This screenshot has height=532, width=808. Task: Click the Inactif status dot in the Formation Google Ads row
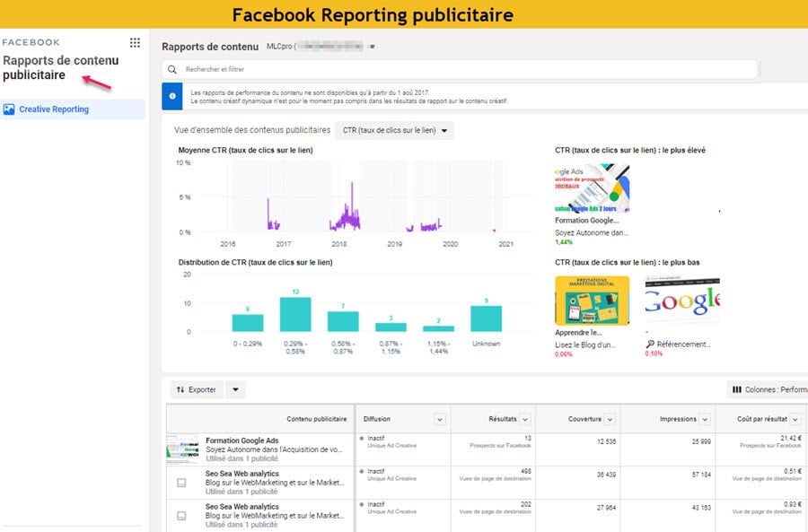tap(362, 439)
